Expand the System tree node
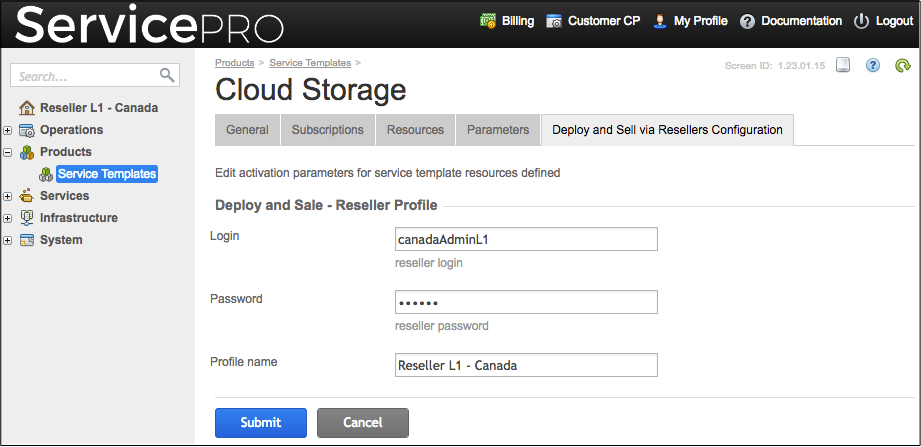 8,240
